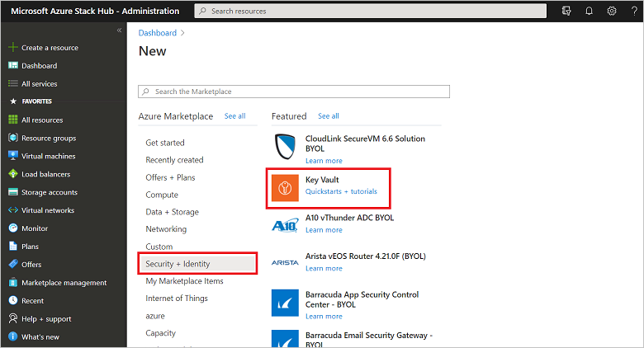Click the help question mark icon
This screenshot has height=348, width=644.
pos(633,11)
